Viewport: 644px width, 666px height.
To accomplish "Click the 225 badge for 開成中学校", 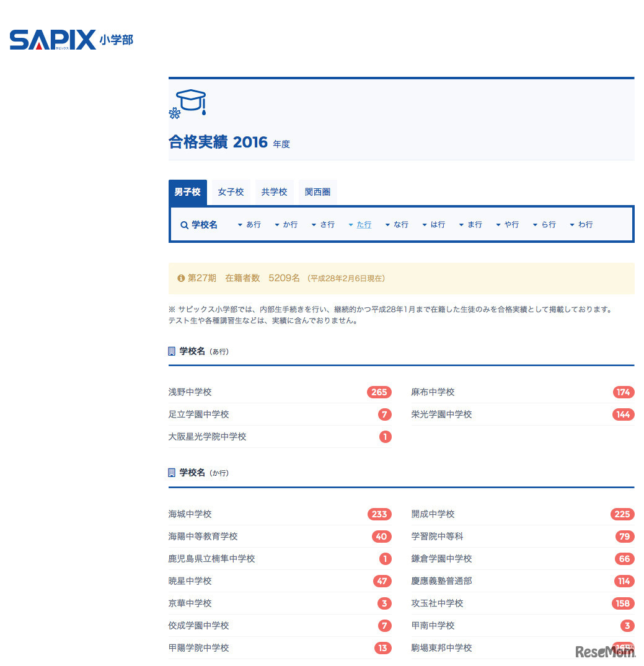I will pos(622,514).
